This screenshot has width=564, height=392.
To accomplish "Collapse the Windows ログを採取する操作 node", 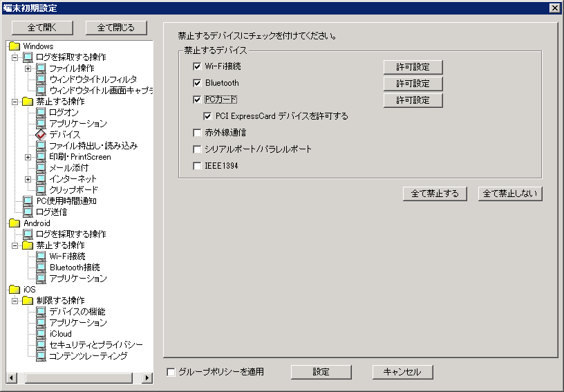I will click(x=15, y=57).
